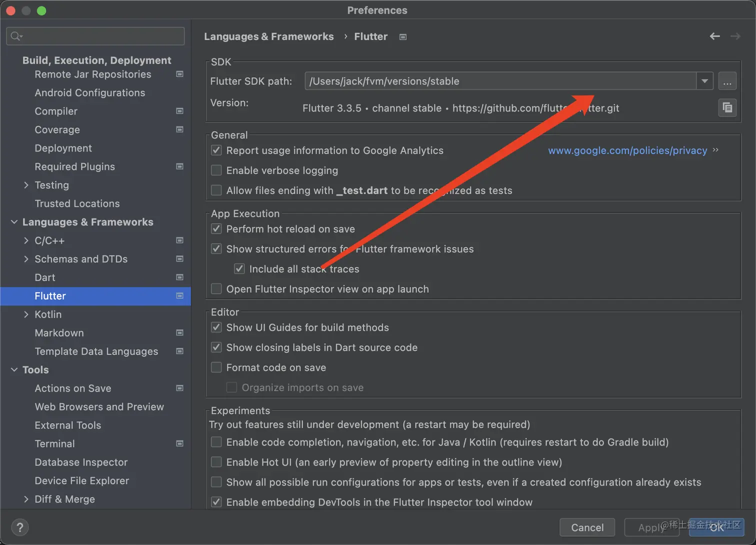
Task: Collapse the Tools section
Action: click(14, 370)
